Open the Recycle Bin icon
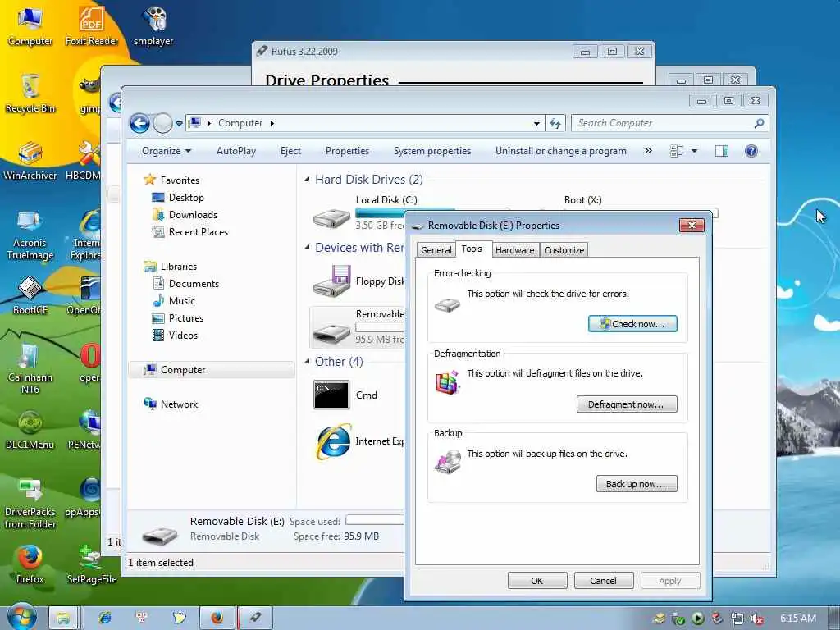Screen dimensions: 840x630 [30, 92]
